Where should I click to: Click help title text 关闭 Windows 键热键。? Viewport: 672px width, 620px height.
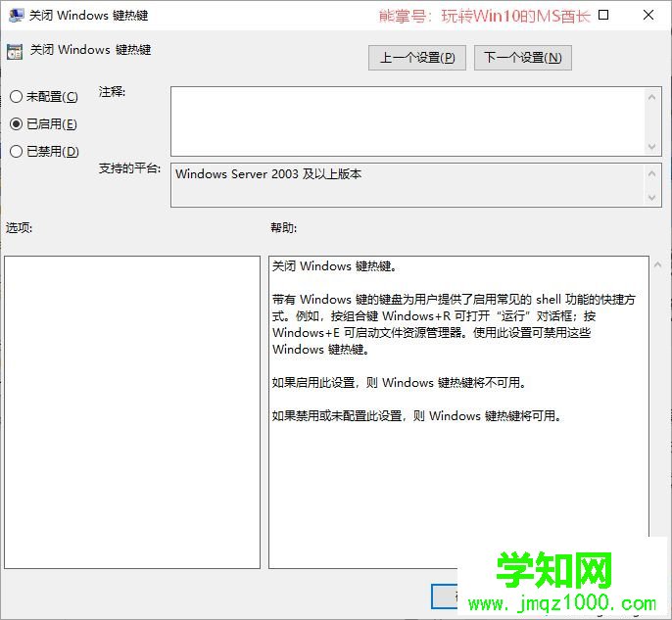(x=336, y=266)
